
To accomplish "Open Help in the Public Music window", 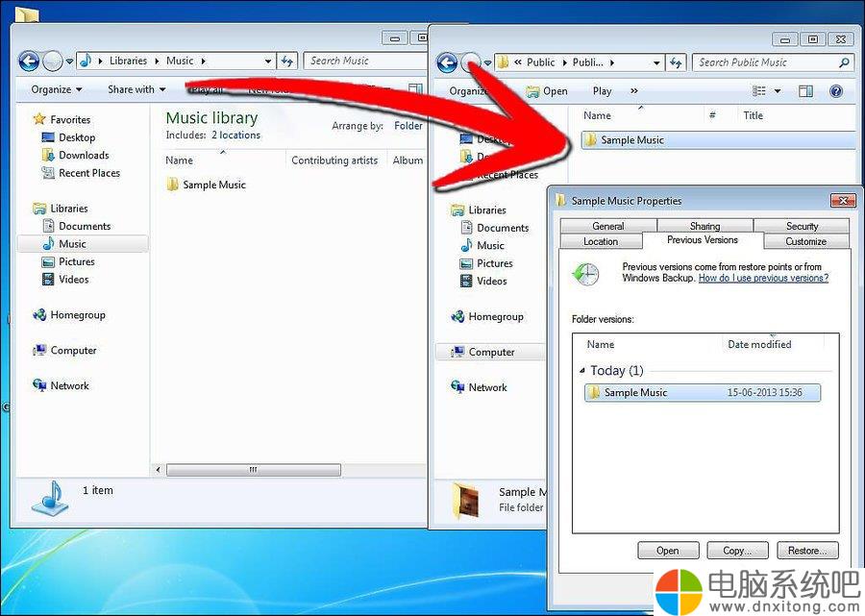I will tap(836, 91).
